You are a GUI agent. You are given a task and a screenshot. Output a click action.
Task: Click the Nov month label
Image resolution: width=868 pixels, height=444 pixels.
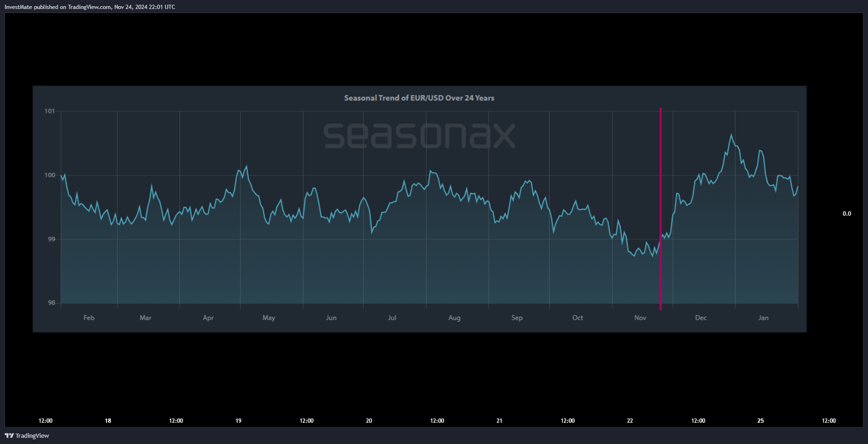coord(640,318)
